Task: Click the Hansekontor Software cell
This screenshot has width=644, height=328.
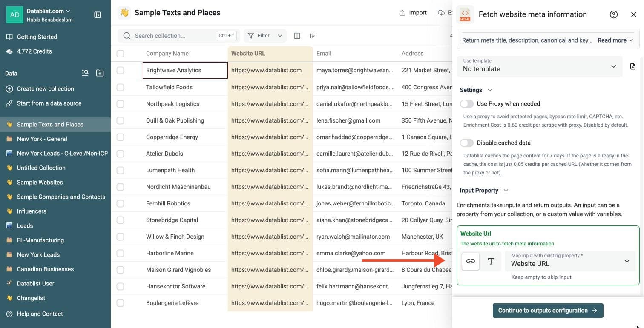Action: click(x=185, y=286)
